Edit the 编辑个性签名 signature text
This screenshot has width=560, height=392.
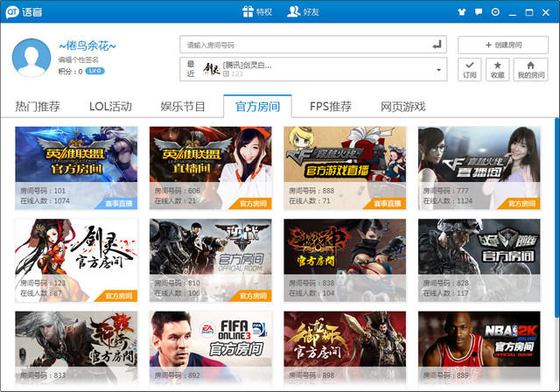(x=78, y=59)
